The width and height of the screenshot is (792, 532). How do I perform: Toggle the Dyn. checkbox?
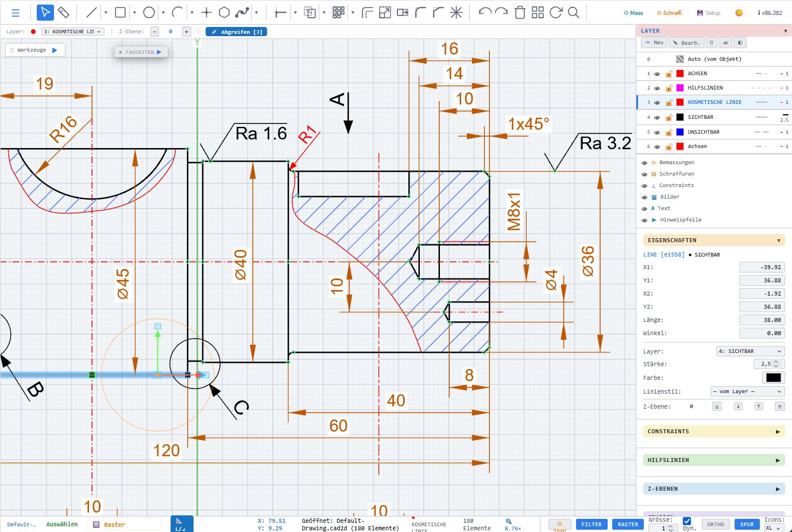687,521
